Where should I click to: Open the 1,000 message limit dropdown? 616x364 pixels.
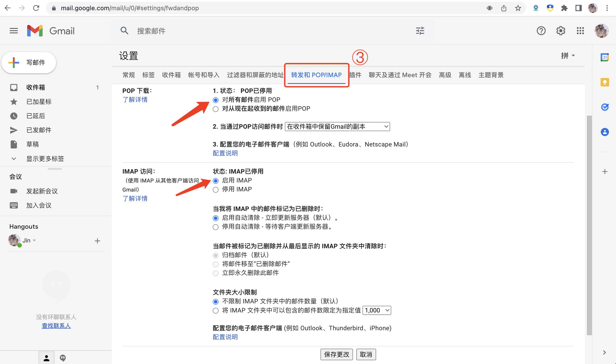376,310
